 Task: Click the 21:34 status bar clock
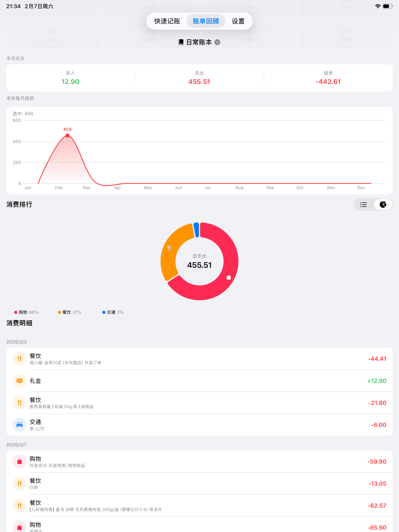[13, 6]
